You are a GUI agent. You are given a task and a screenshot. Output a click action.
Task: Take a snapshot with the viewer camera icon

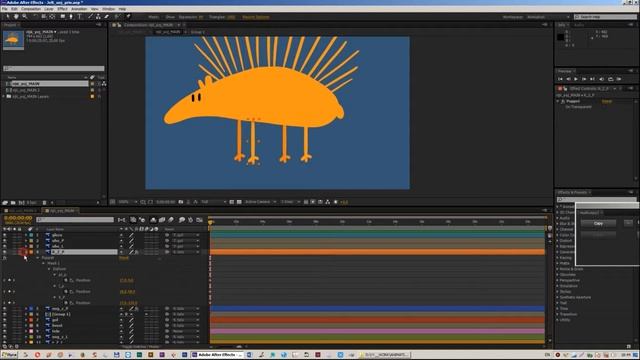(181, 202)
